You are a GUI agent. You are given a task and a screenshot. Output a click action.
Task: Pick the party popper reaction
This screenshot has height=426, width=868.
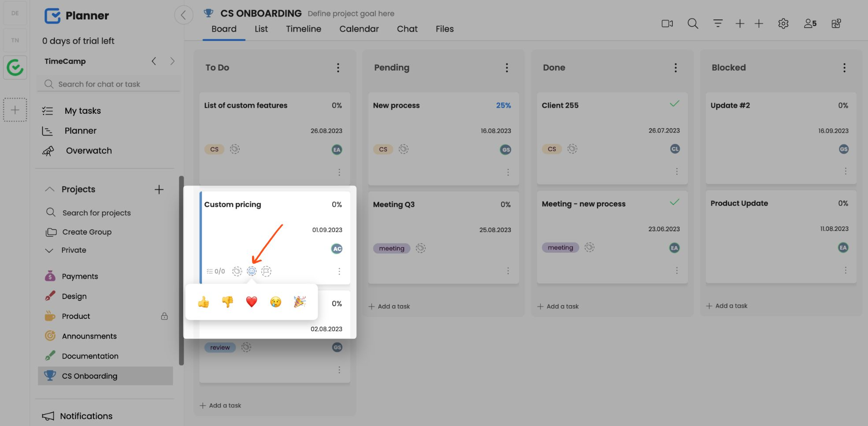pos(300,302)
